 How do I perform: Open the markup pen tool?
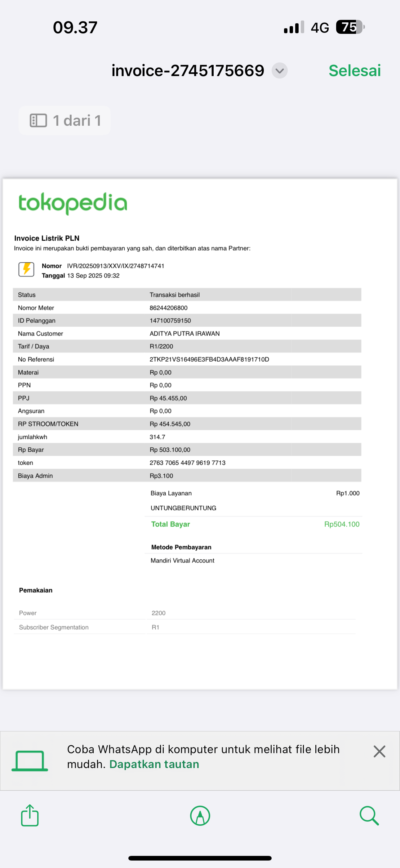pyautogui.click(x=200, y=816)
